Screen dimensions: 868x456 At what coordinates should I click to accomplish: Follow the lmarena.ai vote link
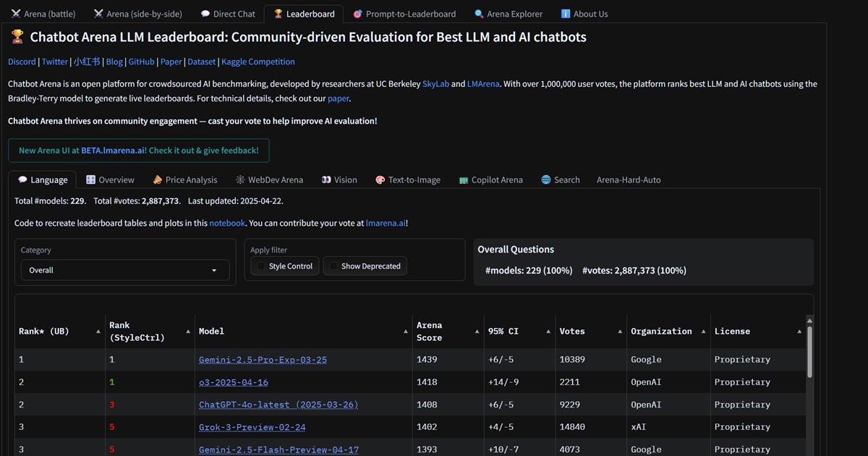pos(386,223)
